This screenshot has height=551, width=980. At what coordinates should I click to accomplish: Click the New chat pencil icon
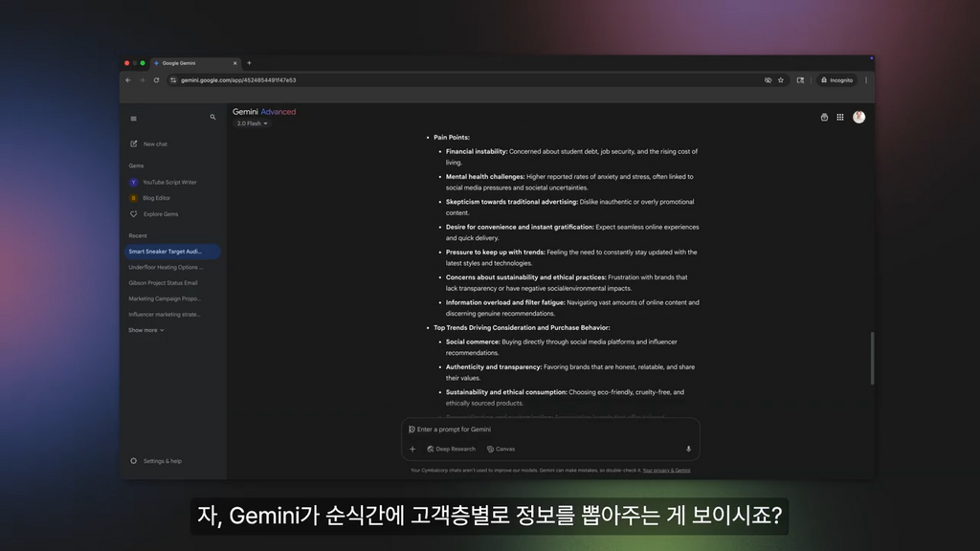[x=133, y=143]
